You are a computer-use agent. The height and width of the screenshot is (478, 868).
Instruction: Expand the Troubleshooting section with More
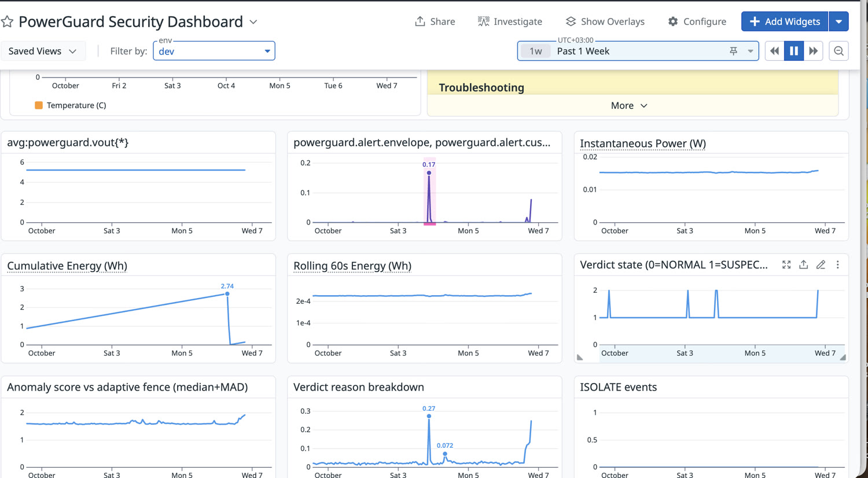(629, 105)
